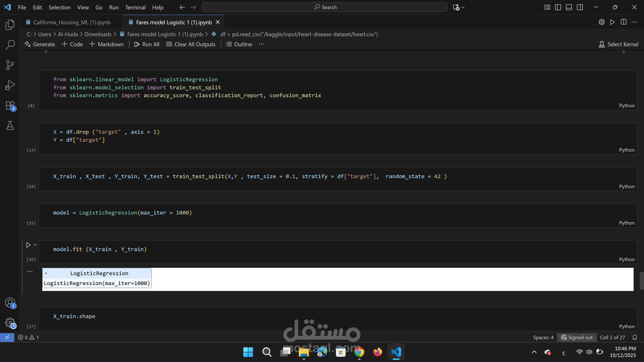The height and width of the screenshot is (362, 644).
Task: Show hidden icons in the system tray
Action: [534, 352]
